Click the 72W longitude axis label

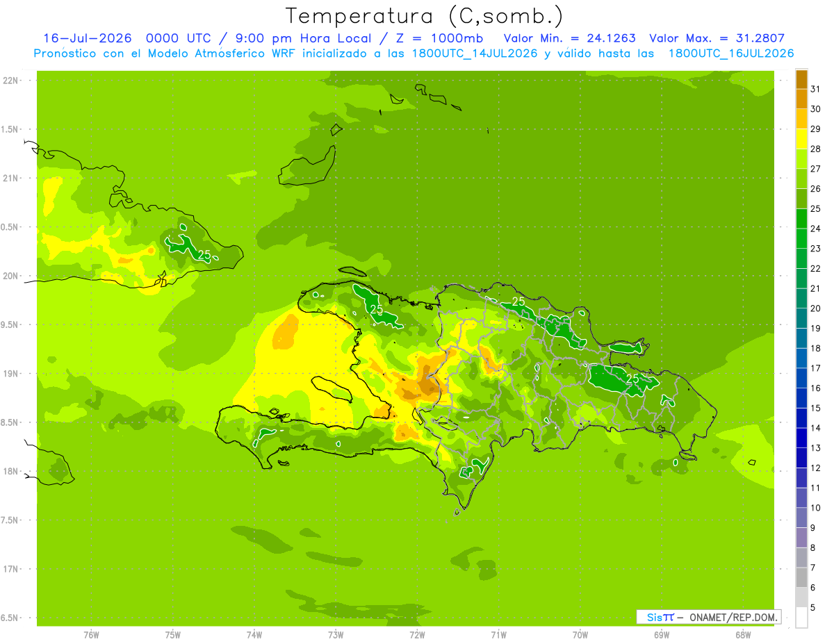(417, 634)
